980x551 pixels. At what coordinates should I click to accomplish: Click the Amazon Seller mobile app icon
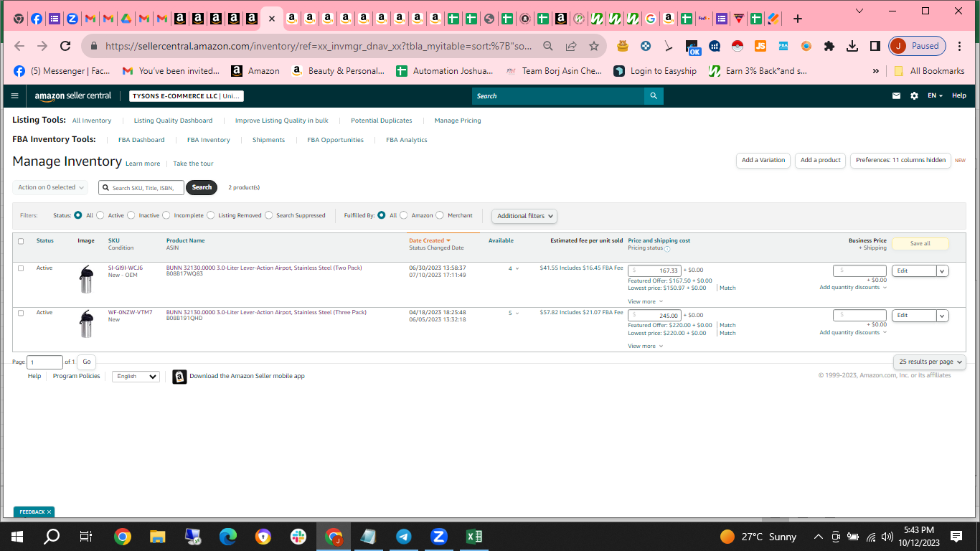coord(179,377)
